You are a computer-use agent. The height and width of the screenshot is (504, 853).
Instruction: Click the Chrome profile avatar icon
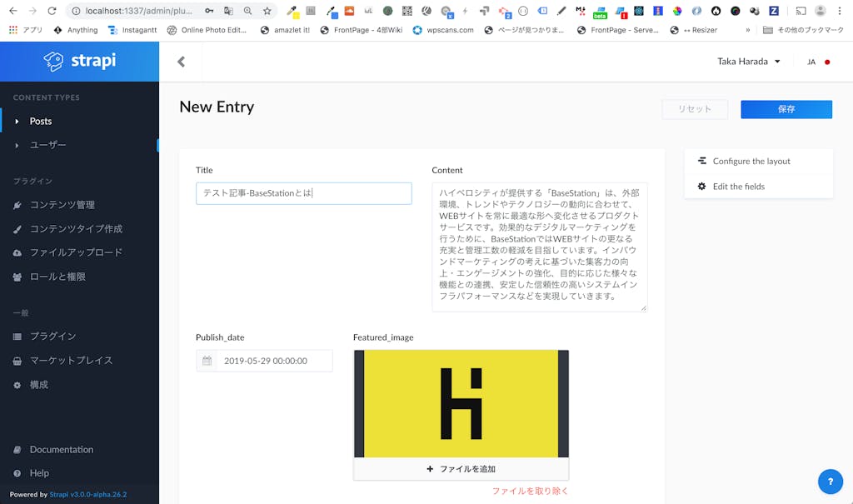point(821,11)
